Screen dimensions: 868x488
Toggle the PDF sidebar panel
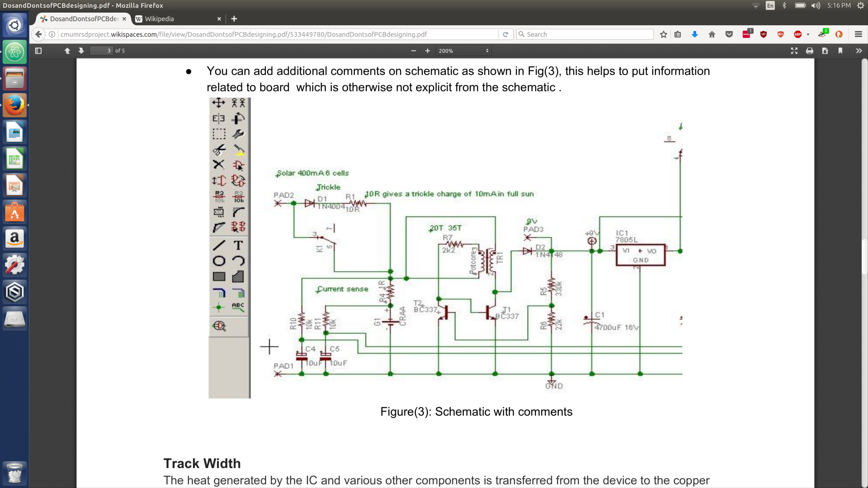(38, 51)
